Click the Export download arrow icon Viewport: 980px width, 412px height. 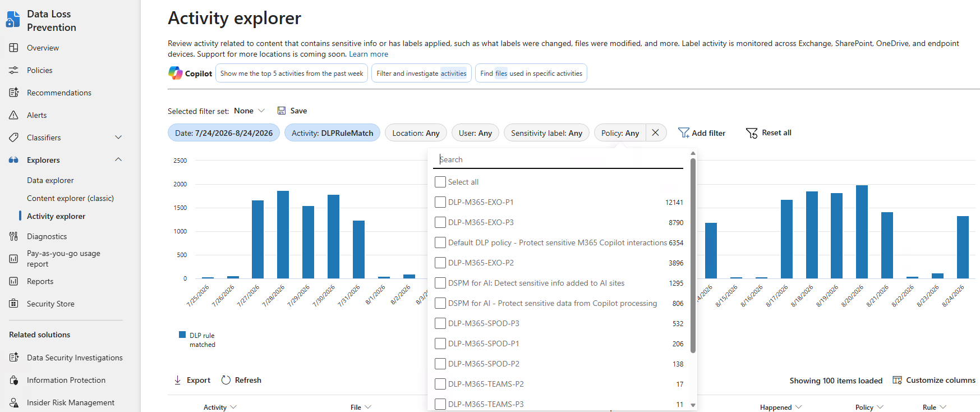pos(177,380)
